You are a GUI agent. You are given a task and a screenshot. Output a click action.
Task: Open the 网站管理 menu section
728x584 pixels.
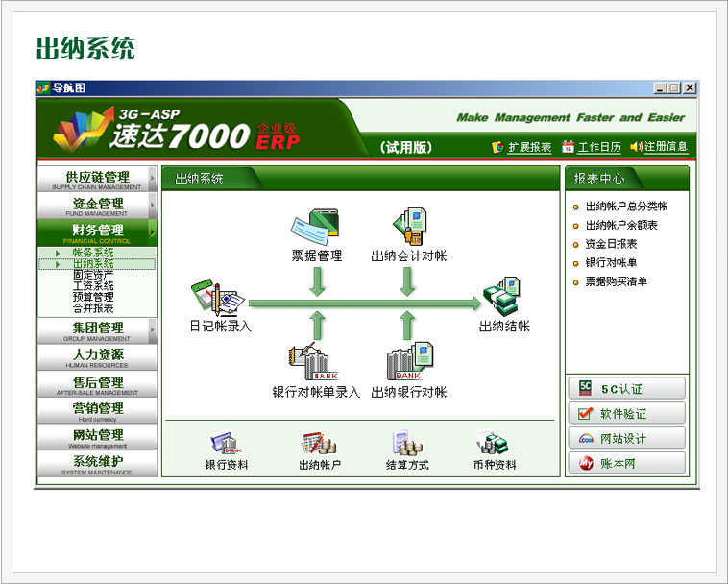click(x=97, y=437)
